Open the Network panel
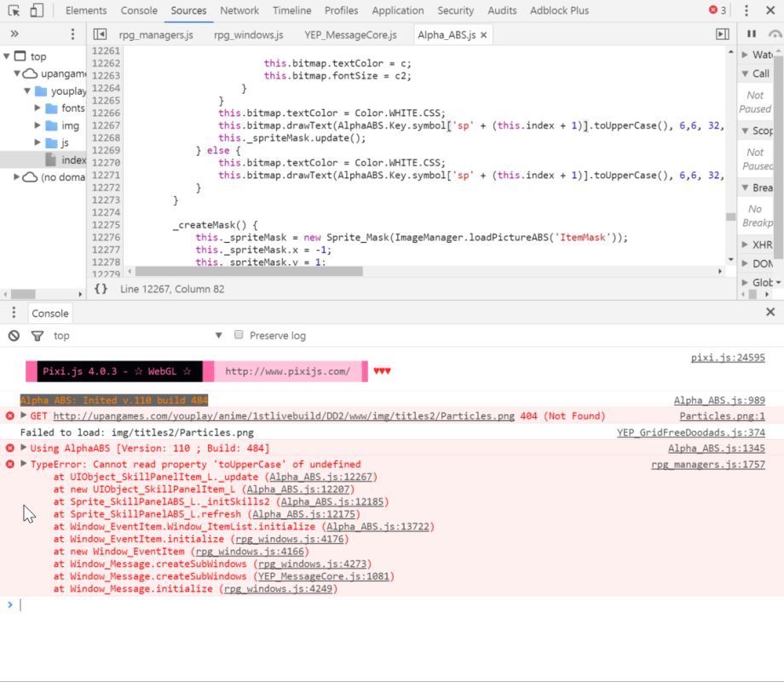This screenshot has height=682, width=784. pyautogui.click(x=239, y=10)
